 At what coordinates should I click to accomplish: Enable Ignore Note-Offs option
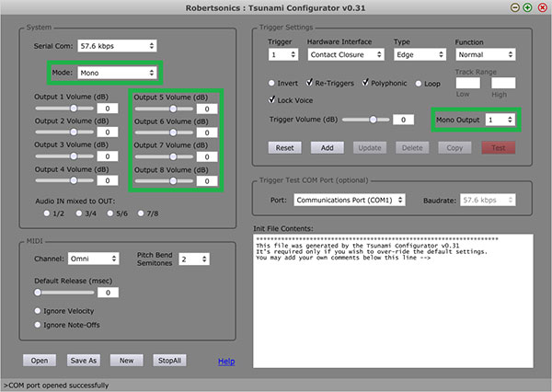pos(38,325)
